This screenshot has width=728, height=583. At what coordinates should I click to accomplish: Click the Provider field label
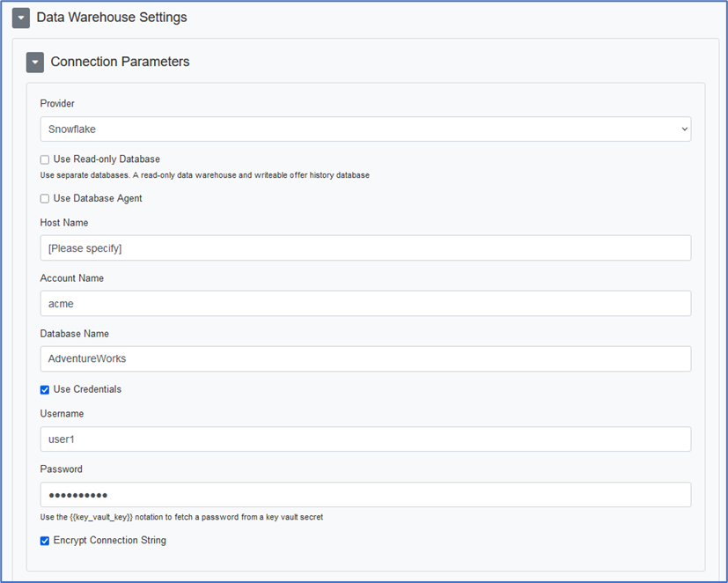point(57,104)
